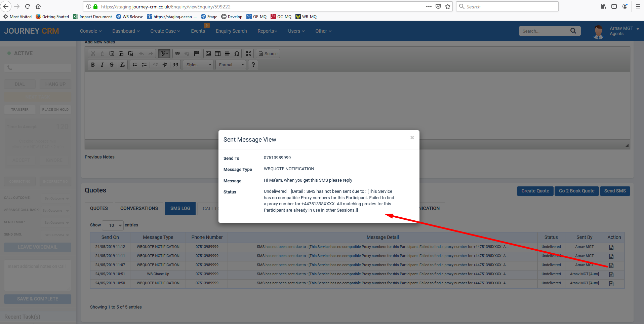
Task: Expand the Other menu
Action: click(323, 31)
